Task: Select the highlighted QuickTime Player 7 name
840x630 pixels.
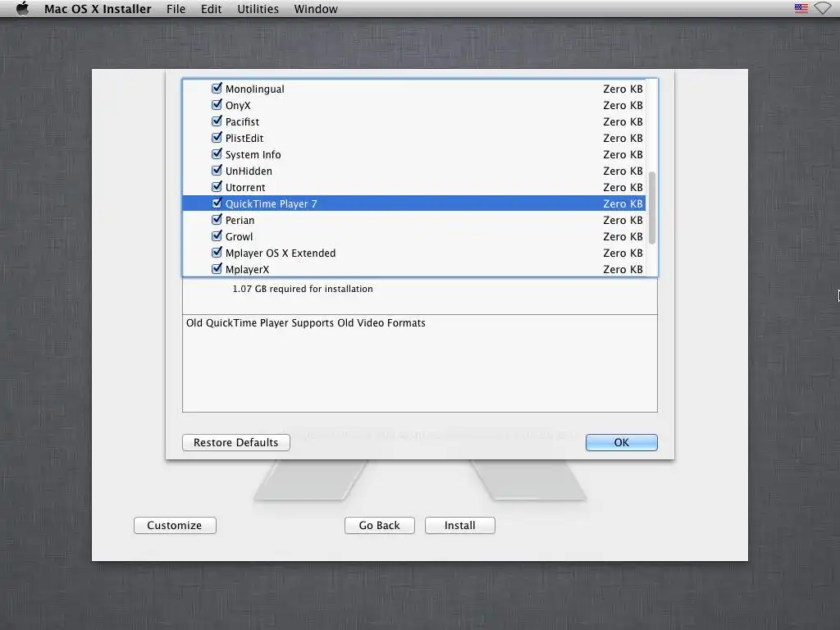Action: (271, 203)
